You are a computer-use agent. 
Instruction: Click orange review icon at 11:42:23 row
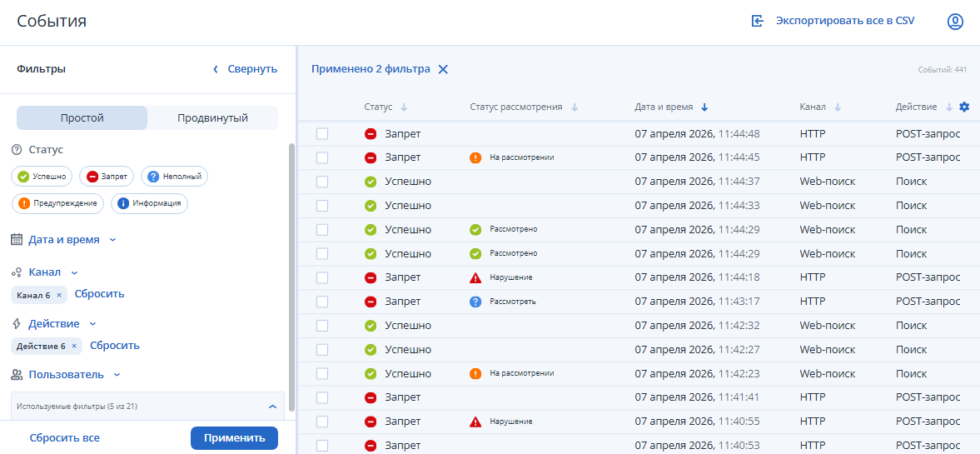(x=475, y=373)
